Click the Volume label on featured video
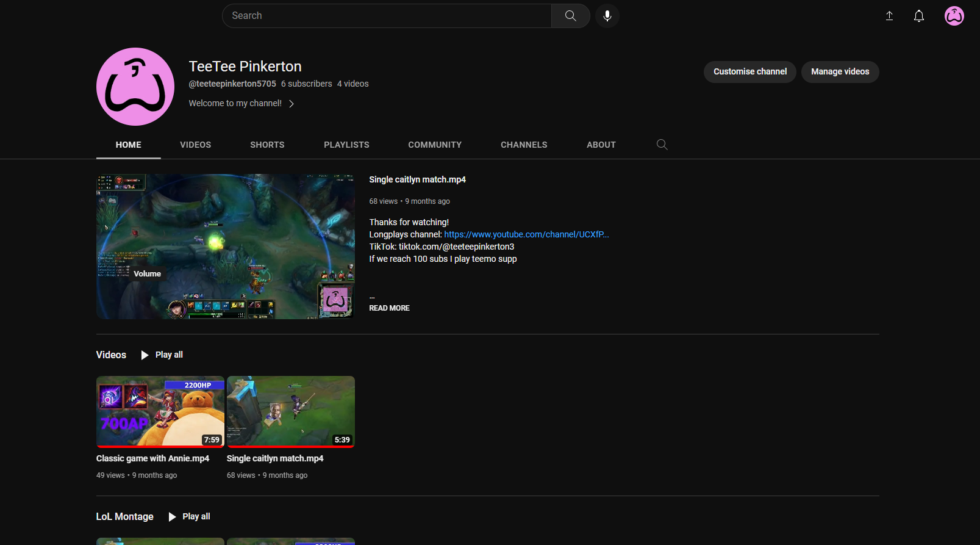The height and width of the screenshot is (545, 980). pos(147,274)
